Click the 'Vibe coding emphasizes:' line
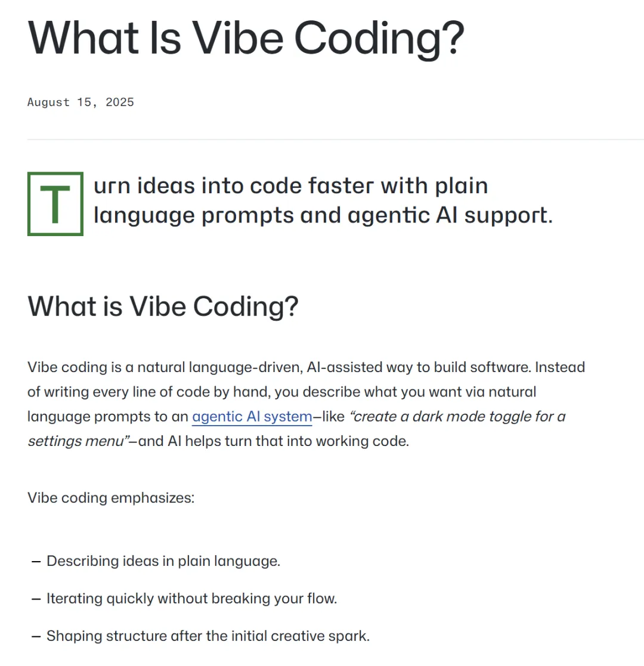The image size is (644, 666). (x=111, y=498)
